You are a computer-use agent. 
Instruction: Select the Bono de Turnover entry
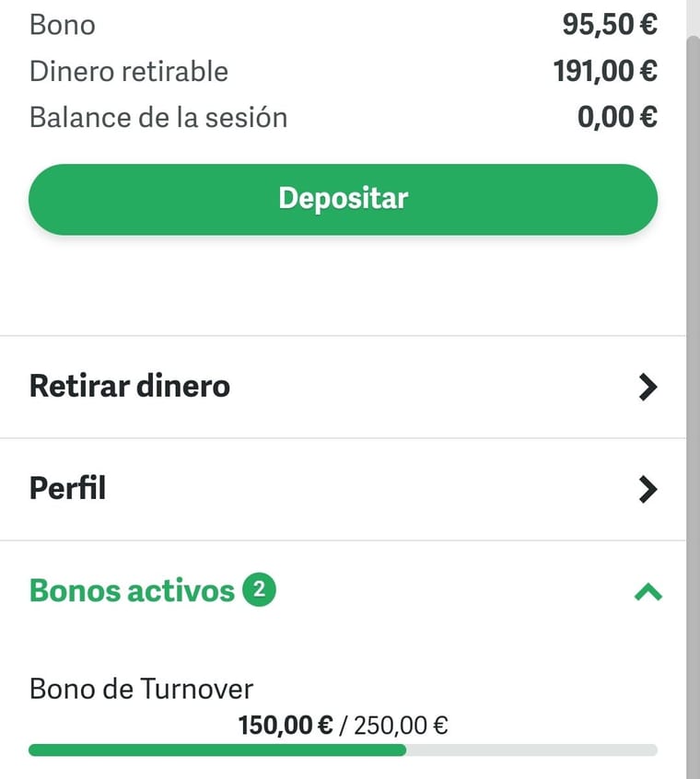141,689
